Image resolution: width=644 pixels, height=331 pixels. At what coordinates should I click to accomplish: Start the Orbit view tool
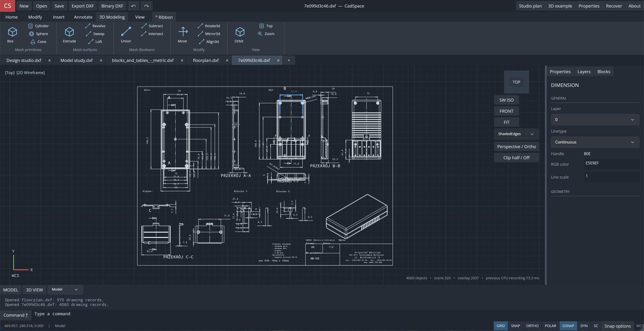coord(239,35)
